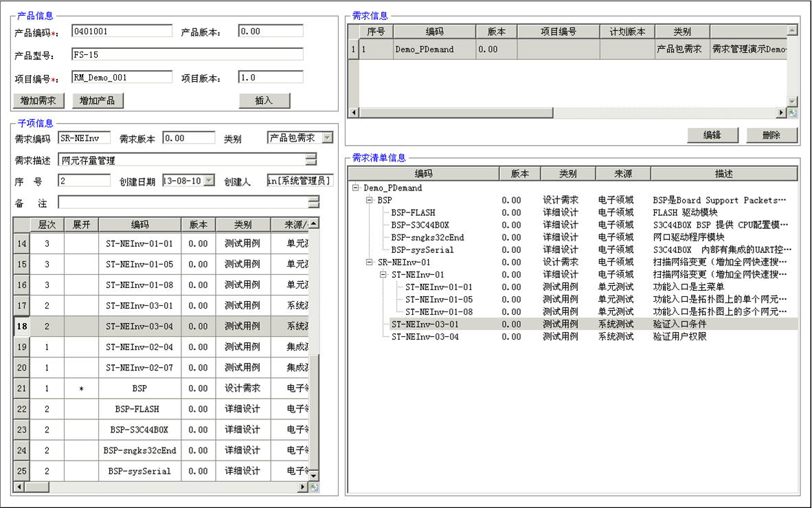Select the BSP-FLASH row in sub-item grid
Screen dimensions: 812x508
point(137,409)
